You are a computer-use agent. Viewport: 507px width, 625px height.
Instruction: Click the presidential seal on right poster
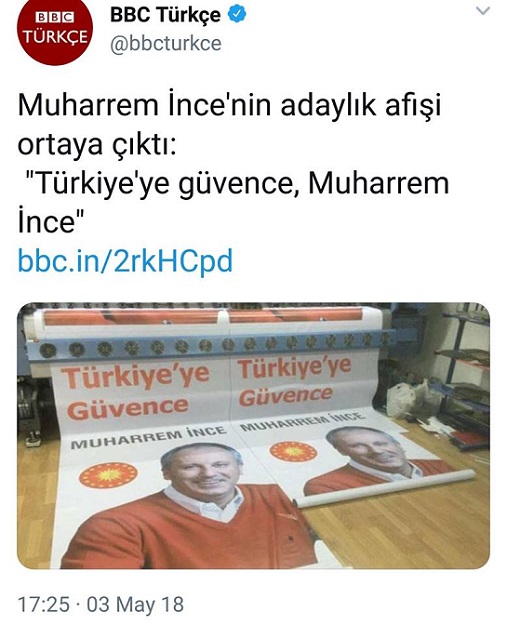pos(293,452)
